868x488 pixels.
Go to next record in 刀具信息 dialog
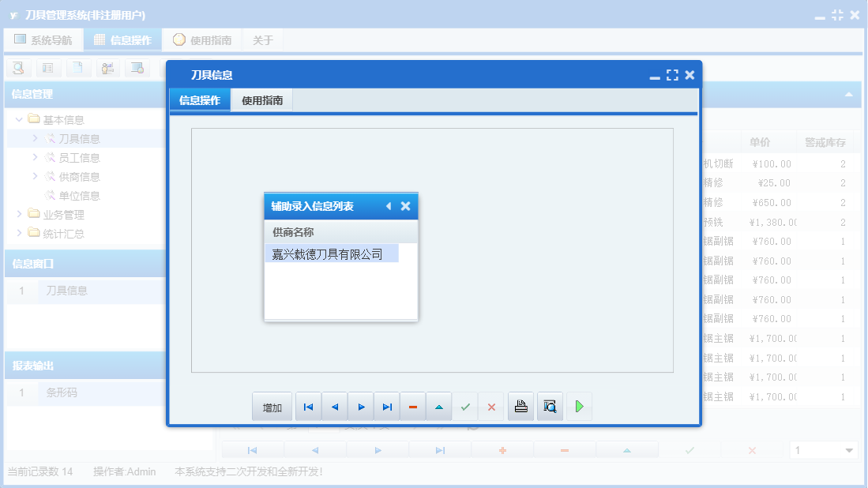pos(361,407)
